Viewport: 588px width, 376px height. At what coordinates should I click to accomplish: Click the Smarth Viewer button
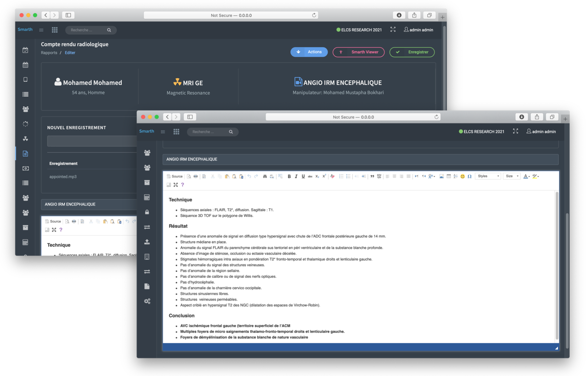[358, 52]
